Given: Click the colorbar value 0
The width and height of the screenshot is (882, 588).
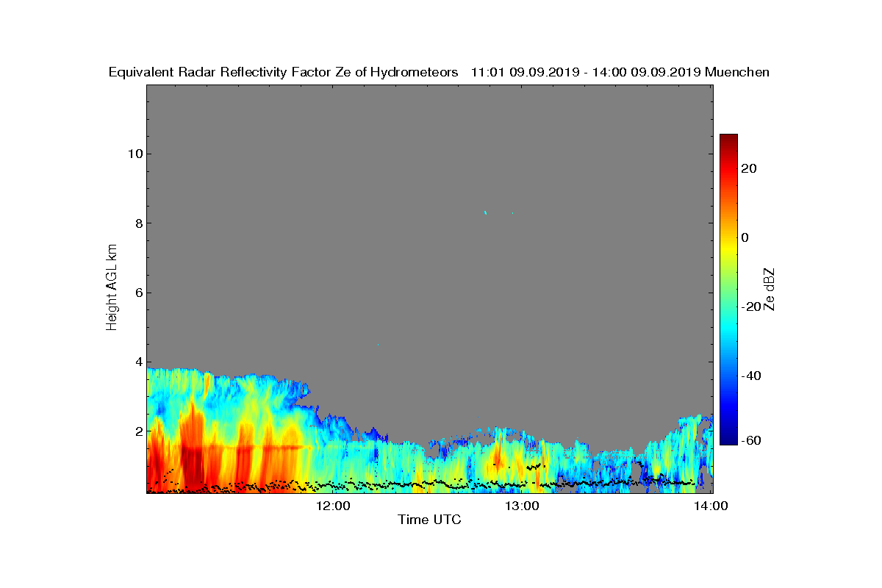Looking at the screenshot, I should pos(746,237).
